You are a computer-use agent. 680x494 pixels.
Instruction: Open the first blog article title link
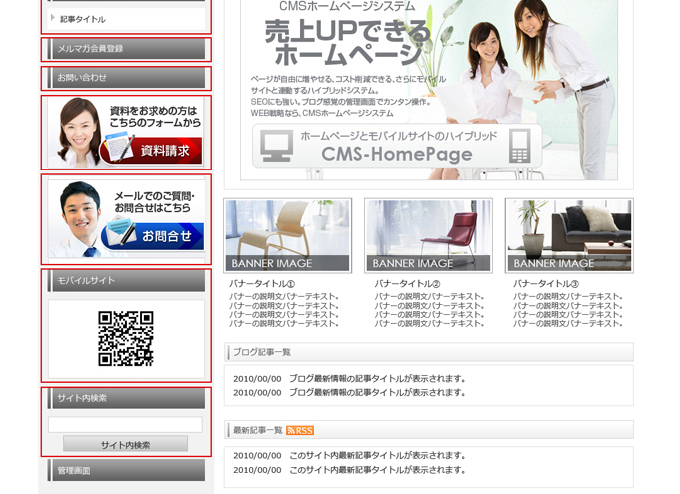[x=378, y=379]
